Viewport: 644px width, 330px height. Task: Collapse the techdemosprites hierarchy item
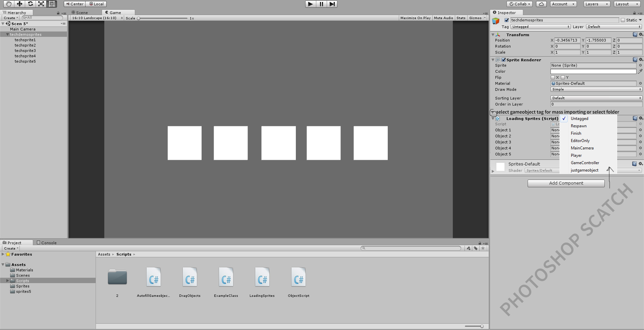point(7,35)
